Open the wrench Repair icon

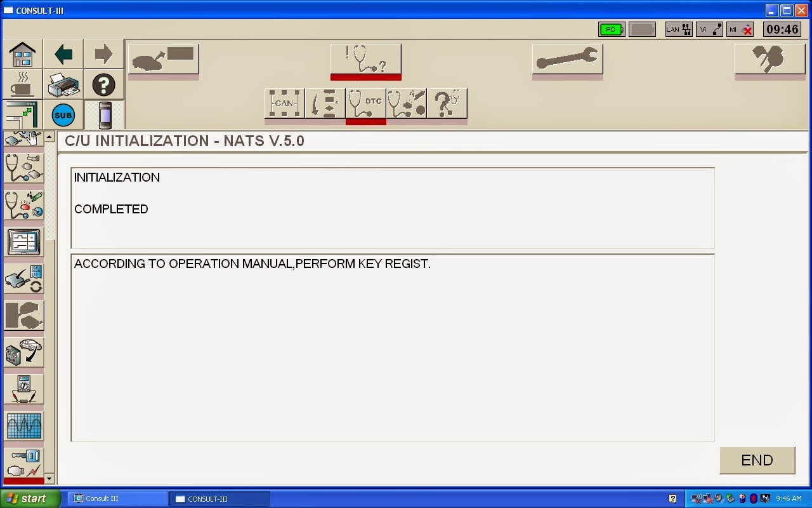[x=567, y=60]
